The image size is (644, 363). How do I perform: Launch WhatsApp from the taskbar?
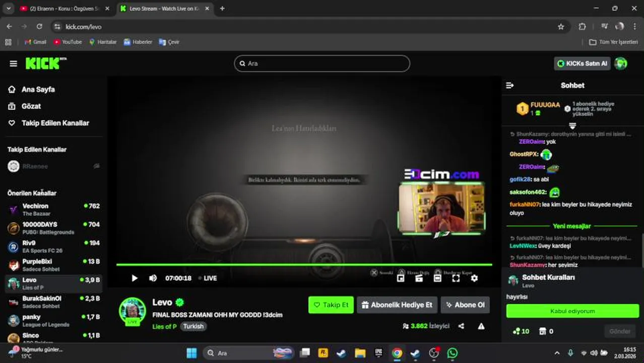click(452, 353)
